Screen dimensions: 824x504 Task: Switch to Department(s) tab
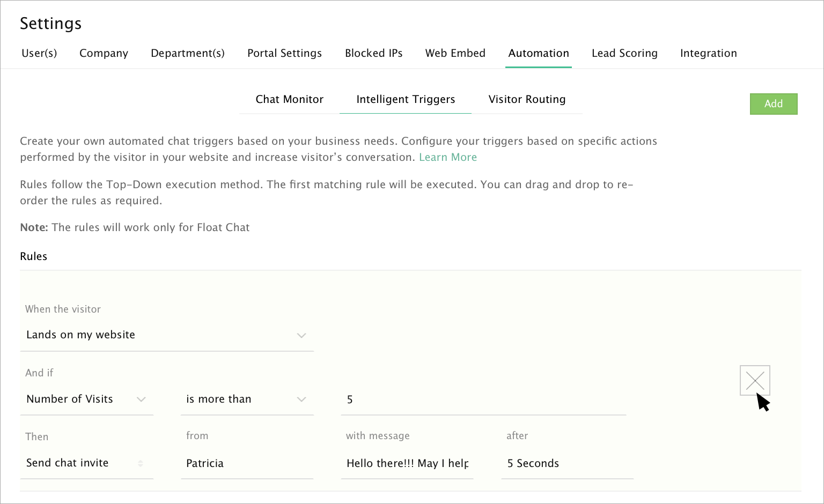tap(188, 53)
